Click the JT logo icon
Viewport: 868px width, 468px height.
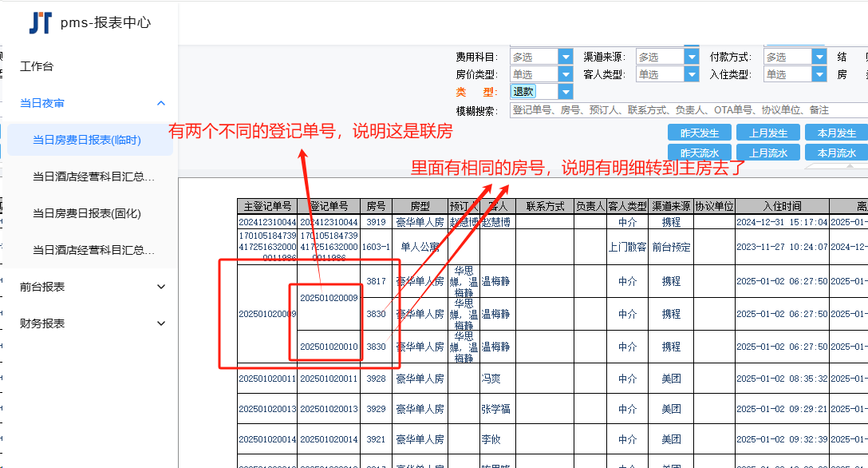(40, 22)
